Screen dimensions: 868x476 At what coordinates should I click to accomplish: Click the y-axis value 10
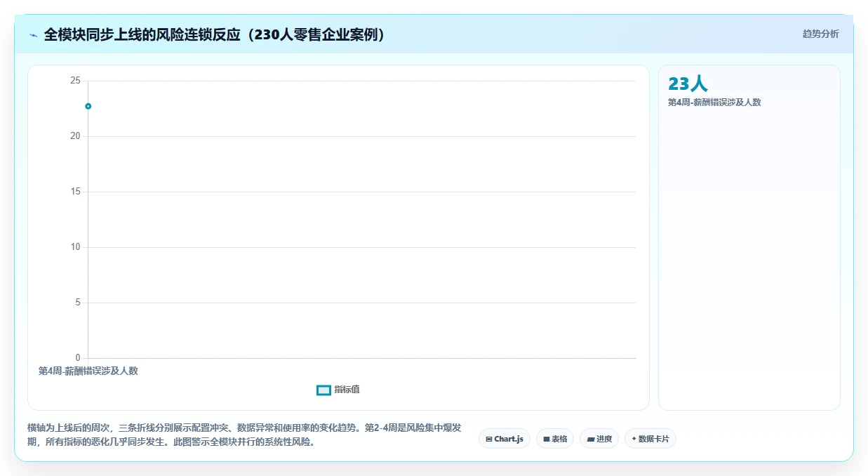coord(75,247)
